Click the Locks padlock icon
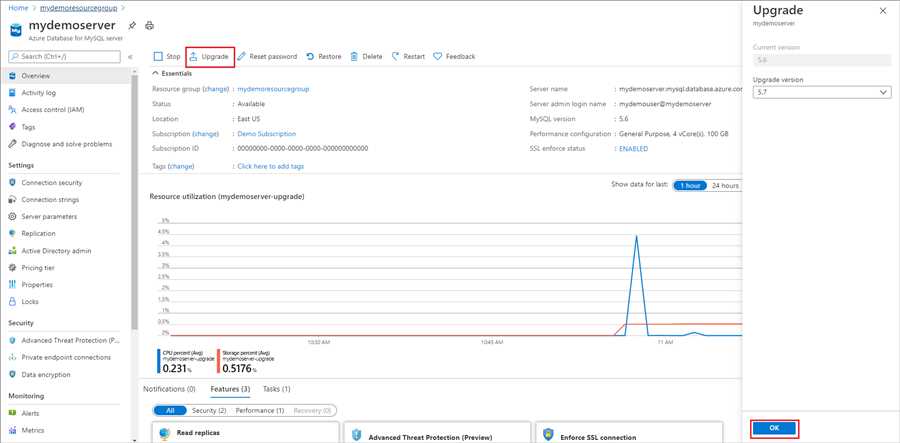This screenshot has width=900, height=443. (x=12, y=301)
